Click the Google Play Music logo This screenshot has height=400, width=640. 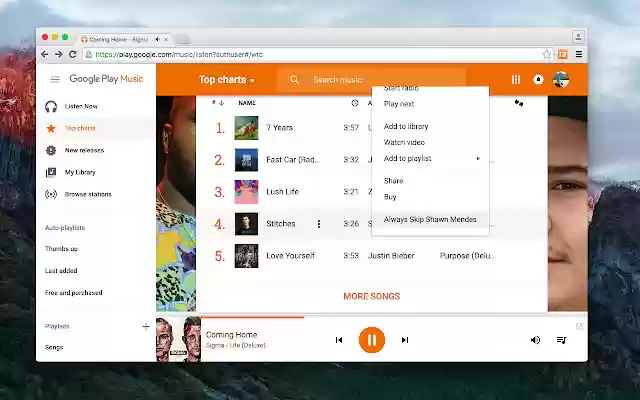[106, 79]
